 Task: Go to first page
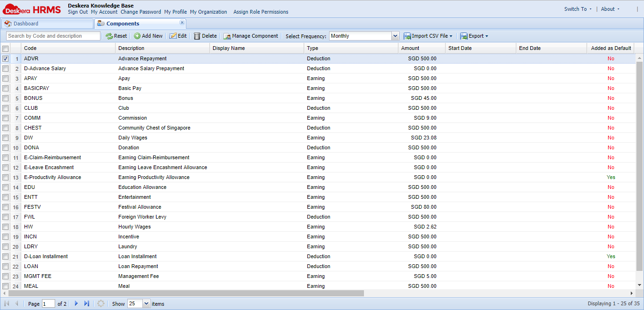pos(7,303)
